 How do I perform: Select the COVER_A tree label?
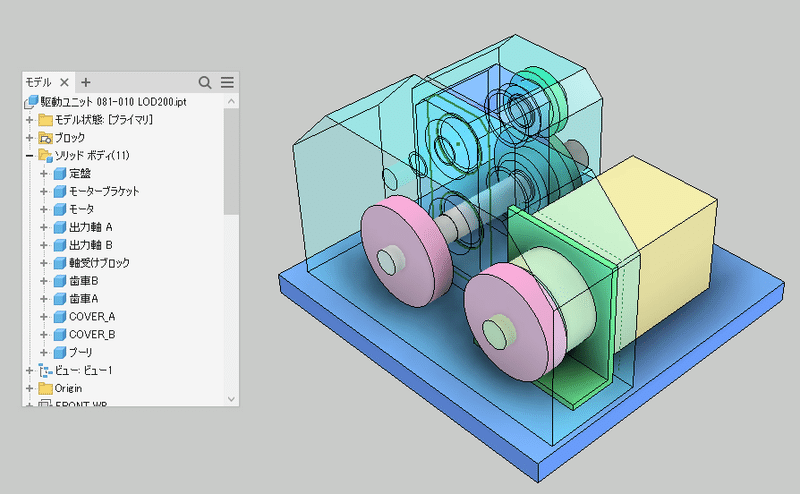pos(92,317)
